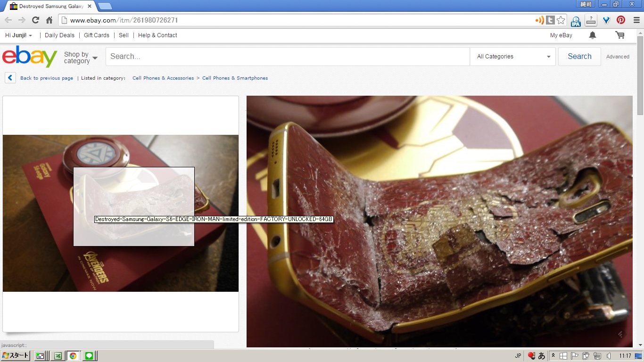Open eBay notifications bell

coord(593,35)
